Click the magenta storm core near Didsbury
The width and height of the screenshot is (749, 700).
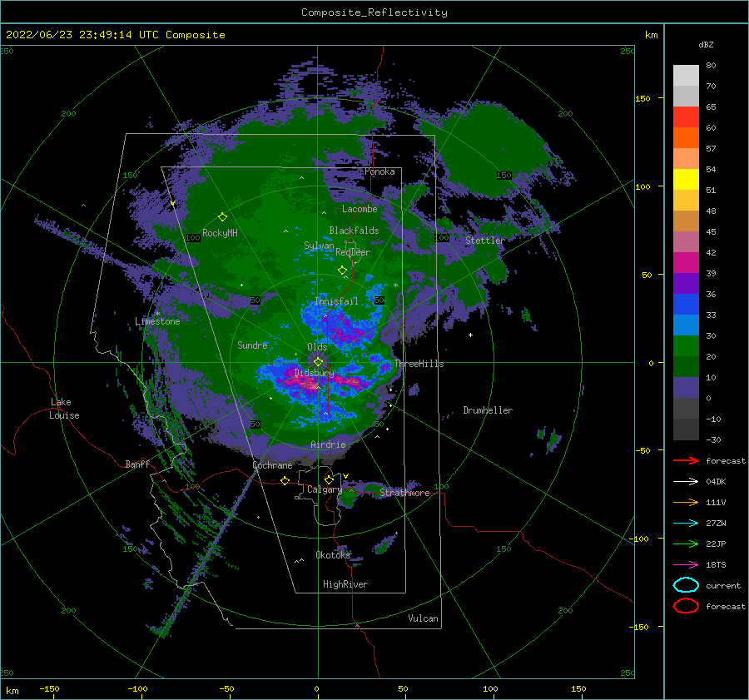(302, 380)
